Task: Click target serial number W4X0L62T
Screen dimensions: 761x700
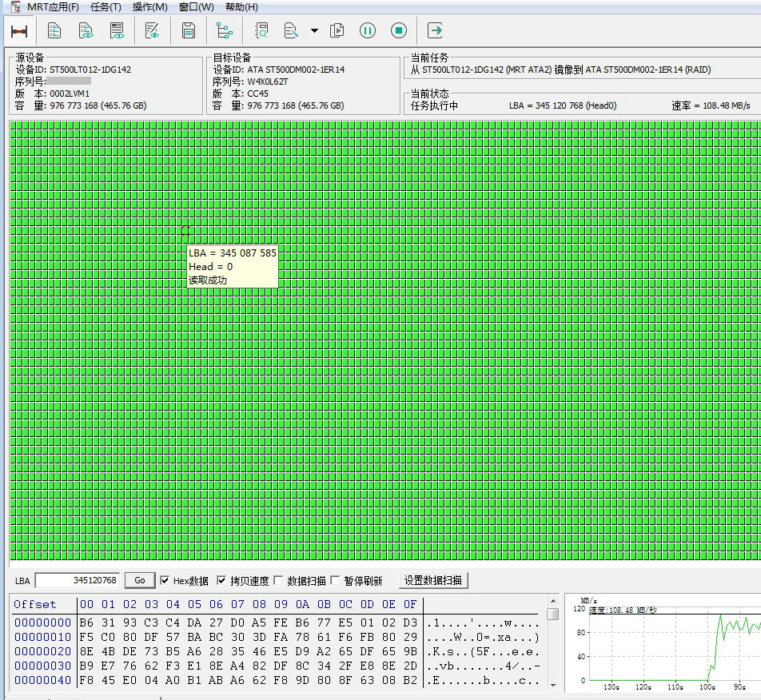Action: pyautogui.click(x=268, y=82)
